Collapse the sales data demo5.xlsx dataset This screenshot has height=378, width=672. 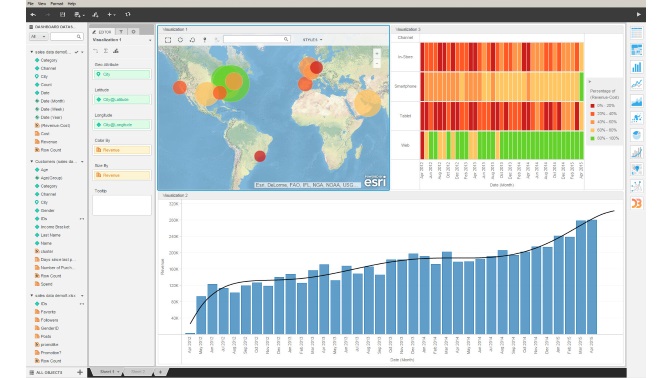[32, 296]
